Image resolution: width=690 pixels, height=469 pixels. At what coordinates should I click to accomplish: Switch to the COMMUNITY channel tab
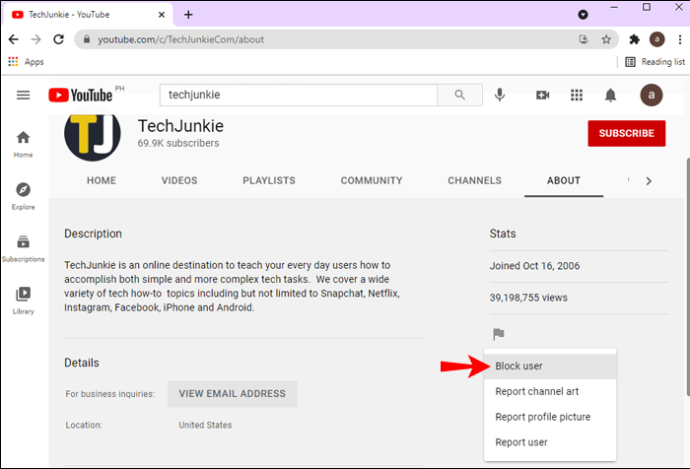(371, 180)
